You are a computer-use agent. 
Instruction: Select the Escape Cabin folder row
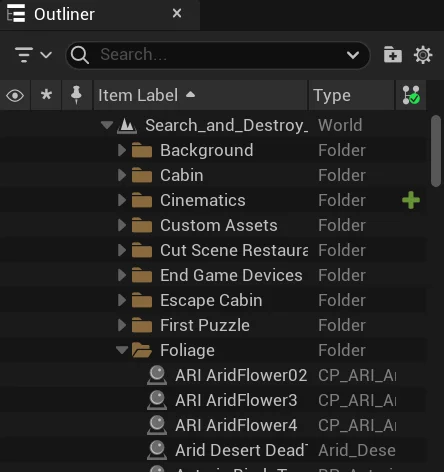tap(213, 300)
